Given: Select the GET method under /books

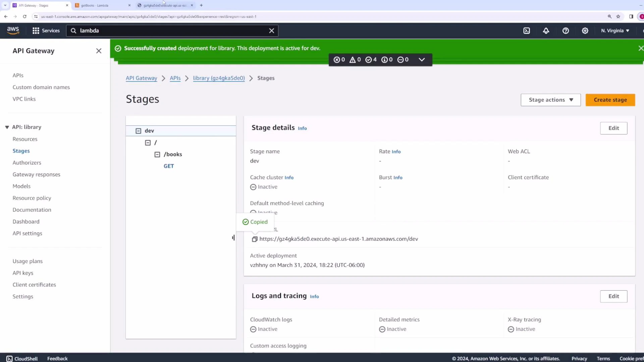Looking at the screenshot, I should pyautogui.click(x=168, y=166).
